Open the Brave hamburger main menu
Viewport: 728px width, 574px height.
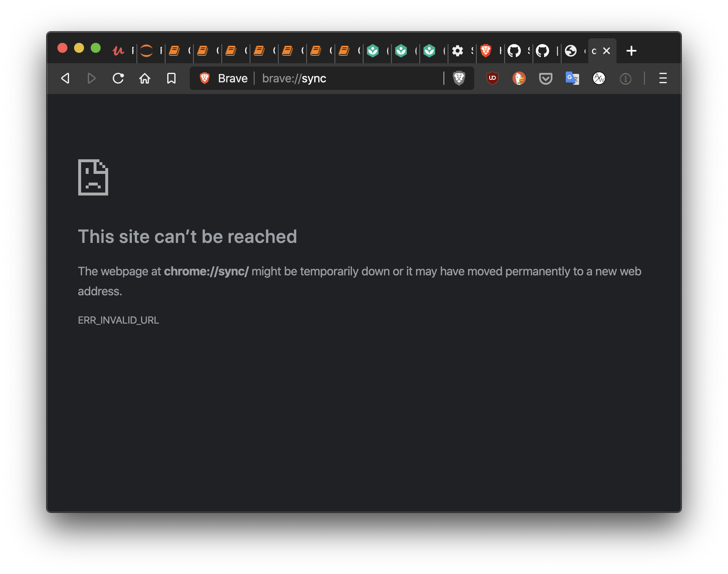coord(663,78)
